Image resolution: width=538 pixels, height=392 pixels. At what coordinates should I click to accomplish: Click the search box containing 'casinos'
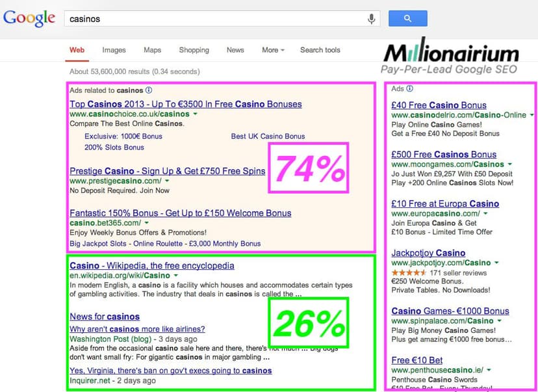[x=214, y=19]
